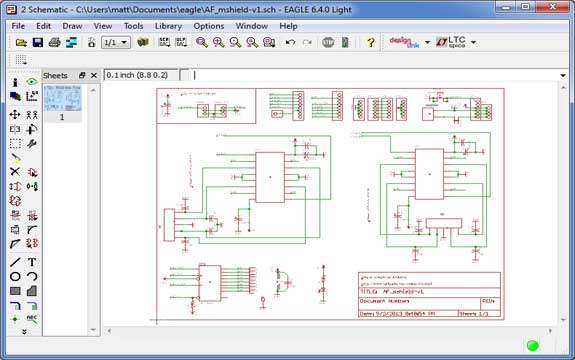Click the Save icon in toolbar
This screenshot has width=575, height=360.
(38, 43)
